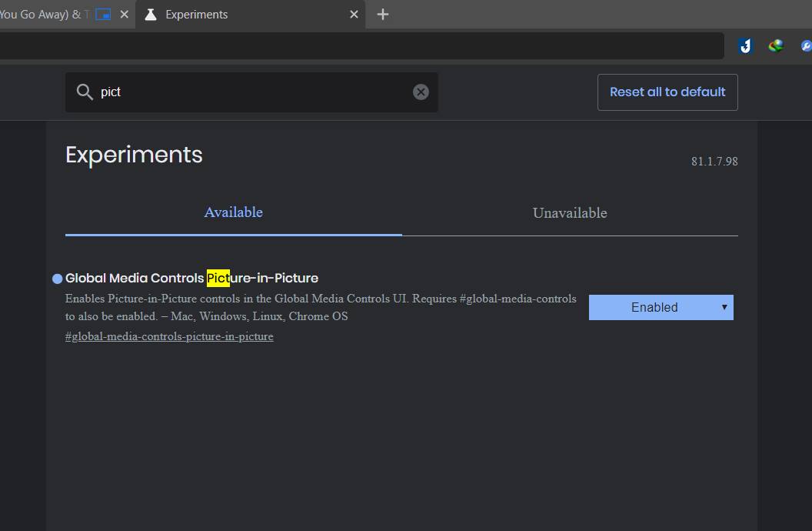The image size is (812, 531).
Task: Click the blue wrench extension icon
Action: (x=807, y=46)
